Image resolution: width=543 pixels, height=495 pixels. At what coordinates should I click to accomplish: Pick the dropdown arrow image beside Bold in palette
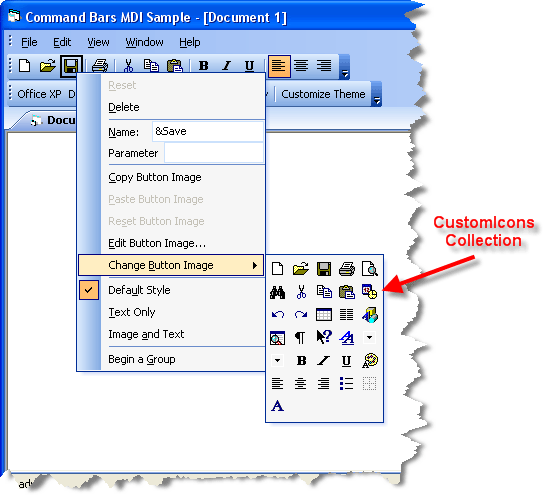[x=277, y=361]
